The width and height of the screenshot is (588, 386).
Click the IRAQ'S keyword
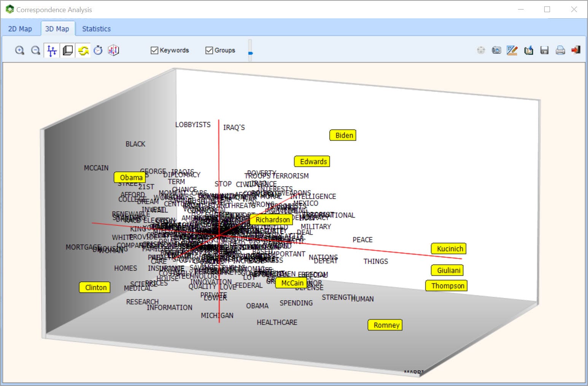[x=234, y=127]
